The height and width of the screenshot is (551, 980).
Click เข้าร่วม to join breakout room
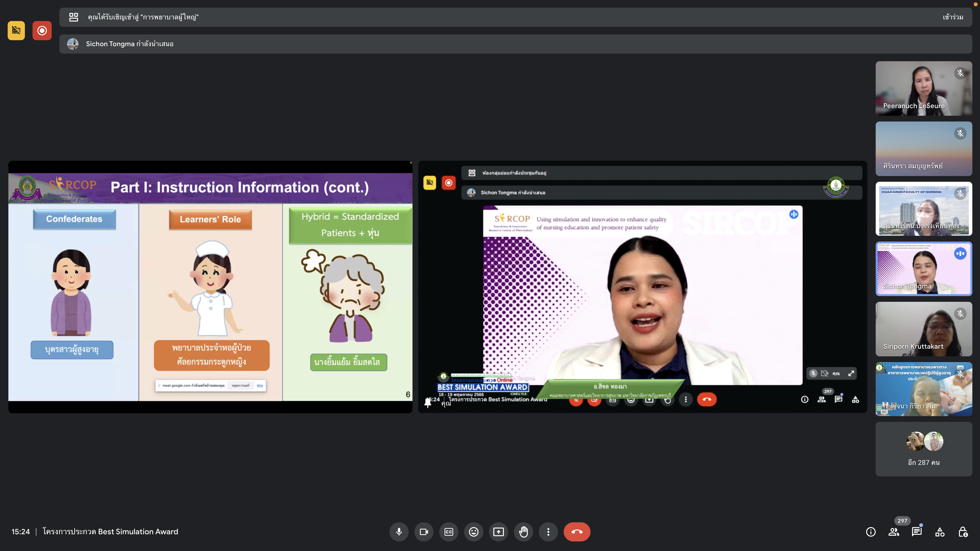953,17
